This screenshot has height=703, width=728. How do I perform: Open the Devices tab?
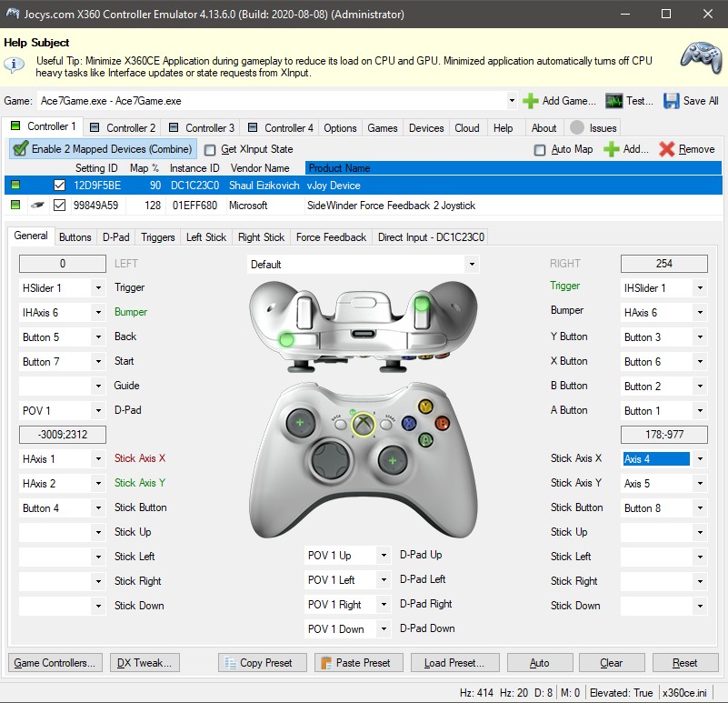pyautogui.click(x=426, y=127)
